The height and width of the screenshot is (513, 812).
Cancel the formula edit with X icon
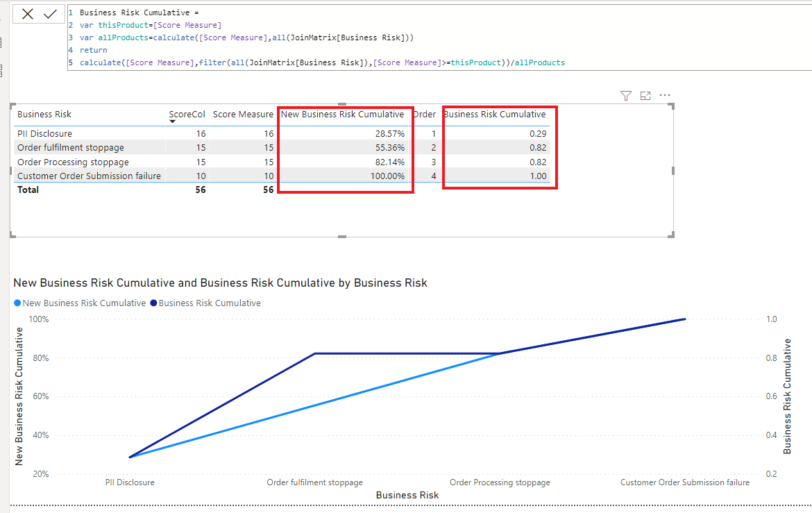(x=28, y=14)
